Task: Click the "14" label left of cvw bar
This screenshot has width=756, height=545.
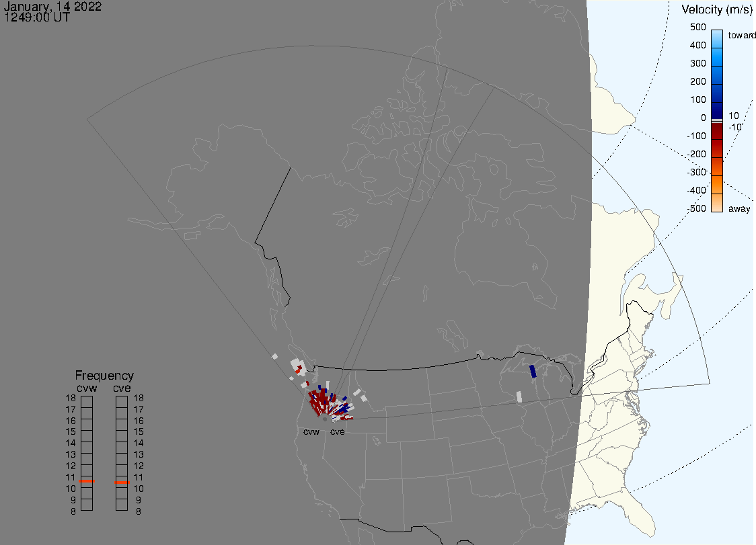Action: [71, 444]
